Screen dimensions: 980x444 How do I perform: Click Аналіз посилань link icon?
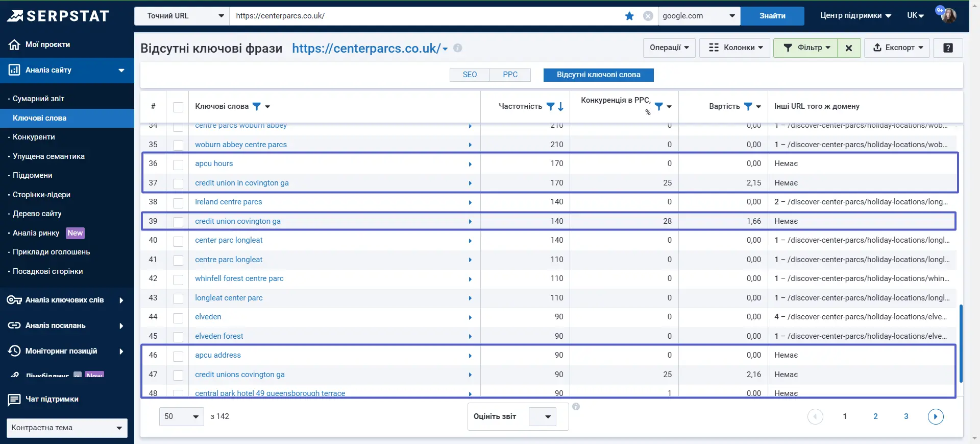[14, 325]
